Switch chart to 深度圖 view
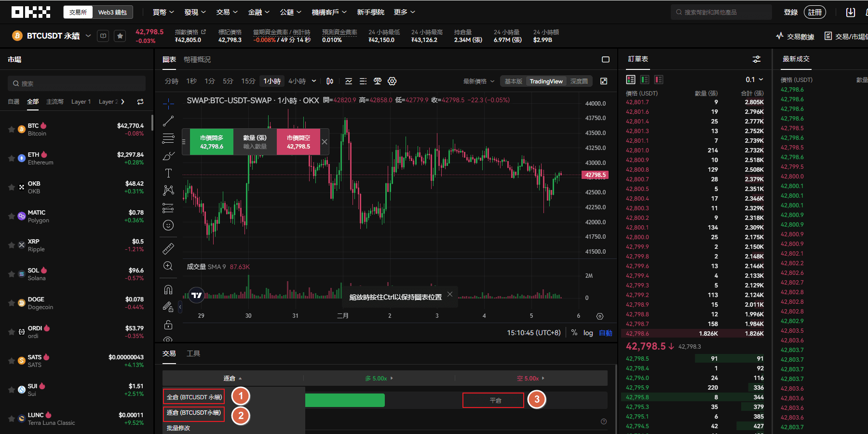 (x=579, y=81)
